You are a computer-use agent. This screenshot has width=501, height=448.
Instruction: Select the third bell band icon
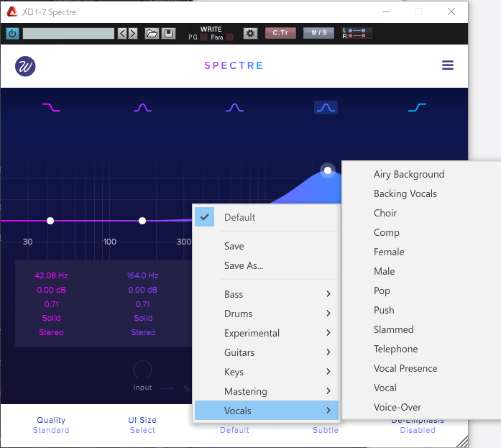pos(234,107)
